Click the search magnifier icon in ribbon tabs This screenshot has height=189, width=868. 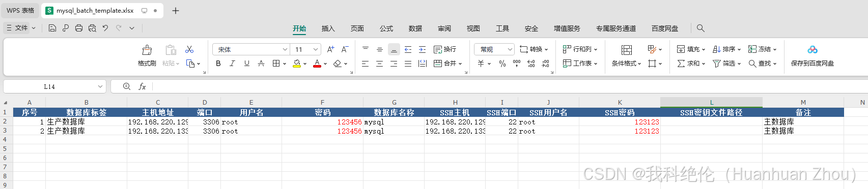[701, 28]
